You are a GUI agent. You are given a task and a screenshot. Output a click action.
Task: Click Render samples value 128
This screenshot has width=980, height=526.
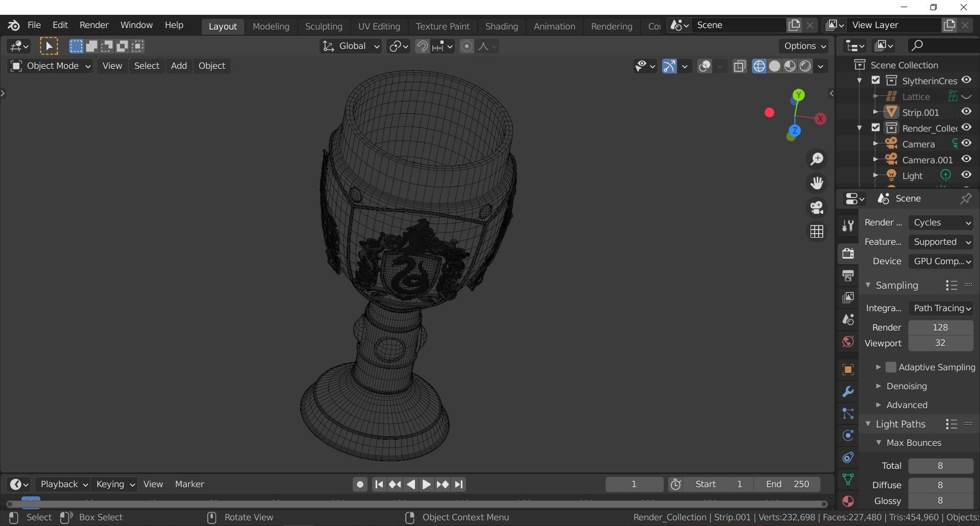pos(941,328)
